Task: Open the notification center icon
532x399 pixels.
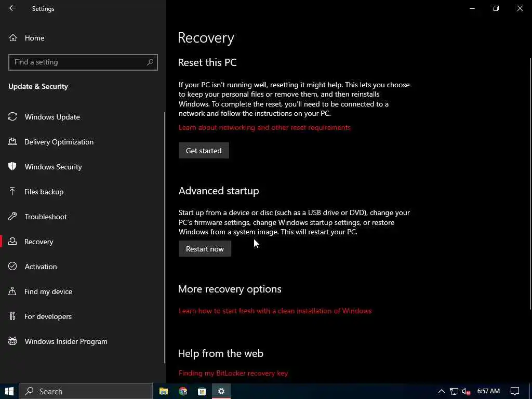Action: (x=515, y=391)
